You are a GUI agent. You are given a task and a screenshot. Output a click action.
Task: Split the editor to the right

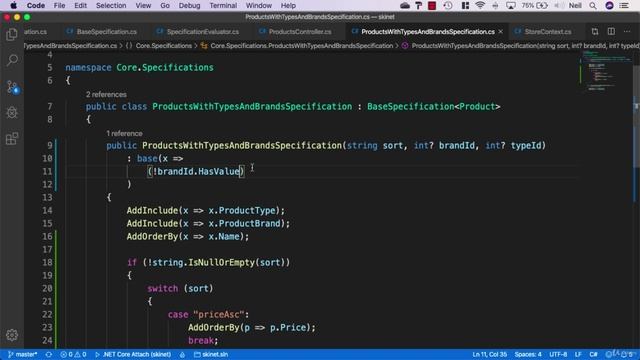coord(611,31)
